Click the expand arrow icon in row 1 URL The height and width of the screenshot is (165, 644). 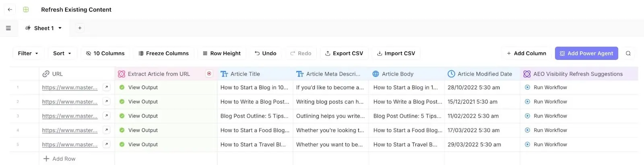(x=106, y=87)
